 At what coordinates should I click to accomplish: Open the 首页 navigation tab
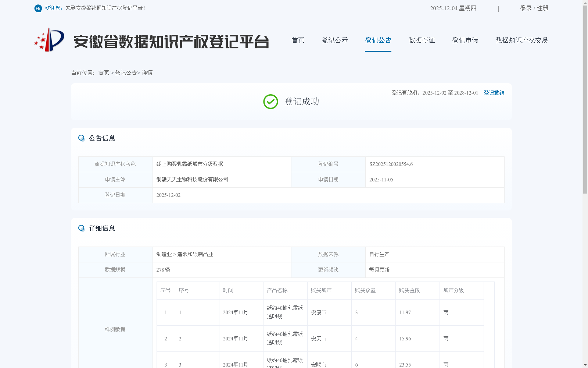[298, 40]
